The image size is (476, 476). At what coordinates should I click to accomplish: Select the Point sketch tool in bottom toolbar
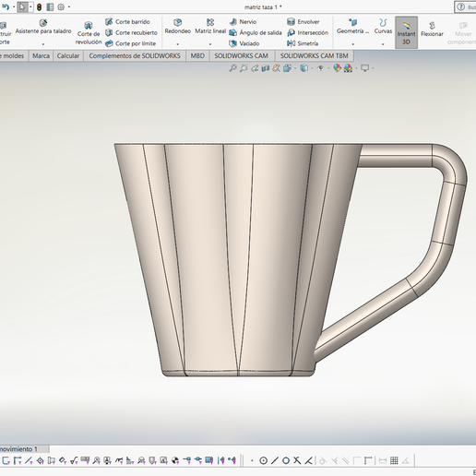coord(252,460)
